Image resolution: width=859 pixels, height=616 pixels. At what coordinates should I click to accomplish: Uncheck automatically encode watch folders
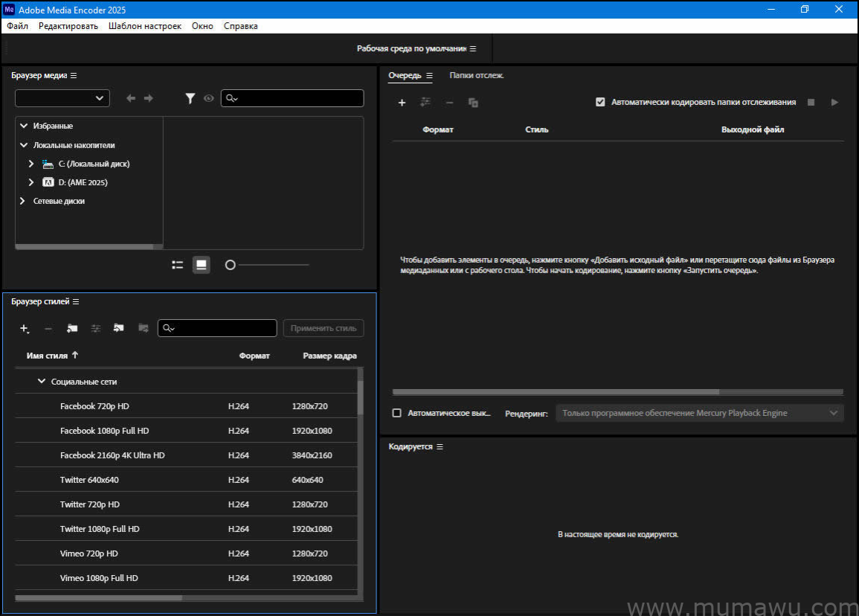coord(600,102)
